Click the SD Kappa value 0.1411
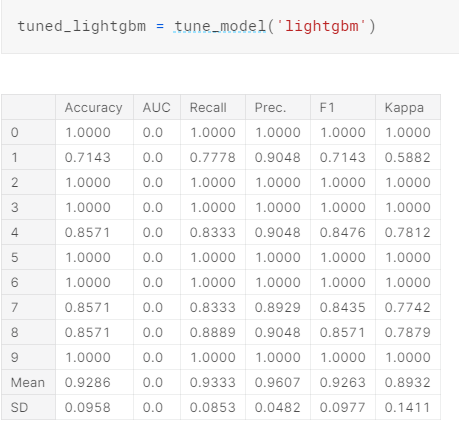The width and height of the screenshot is (459, 429). pyautogui.click(x=408, y=407)
